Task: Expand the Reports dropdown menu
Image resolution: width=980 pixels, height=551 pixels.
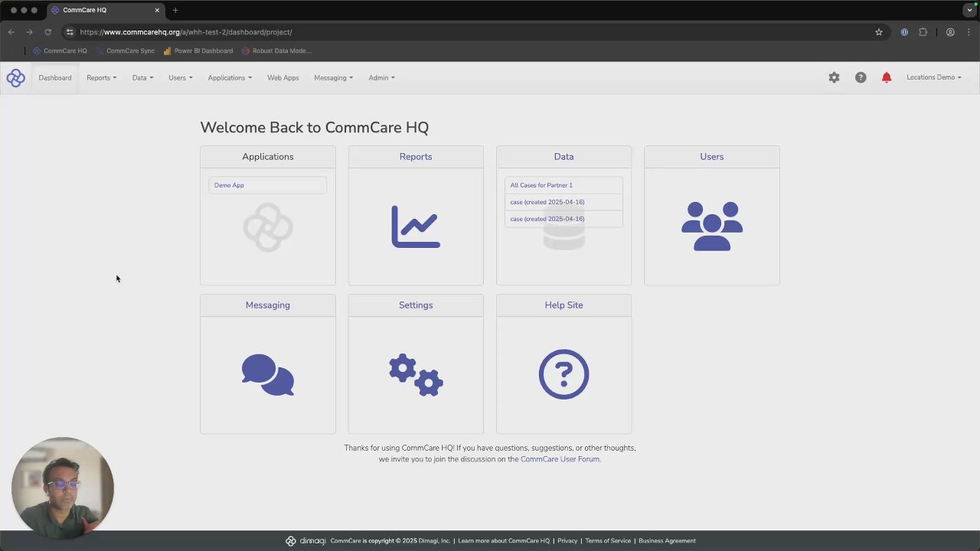Action: point(102,77)
